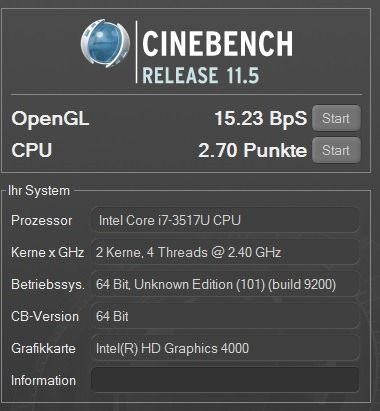Click the CINEBENCH title text
This screenshot has width=380, height=411.
(218, 43)
